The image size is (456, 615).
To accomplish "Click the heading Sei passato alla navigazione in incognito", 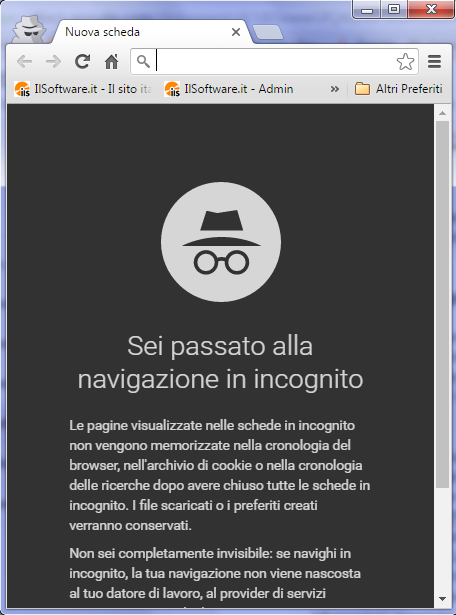I will point(220,362).
